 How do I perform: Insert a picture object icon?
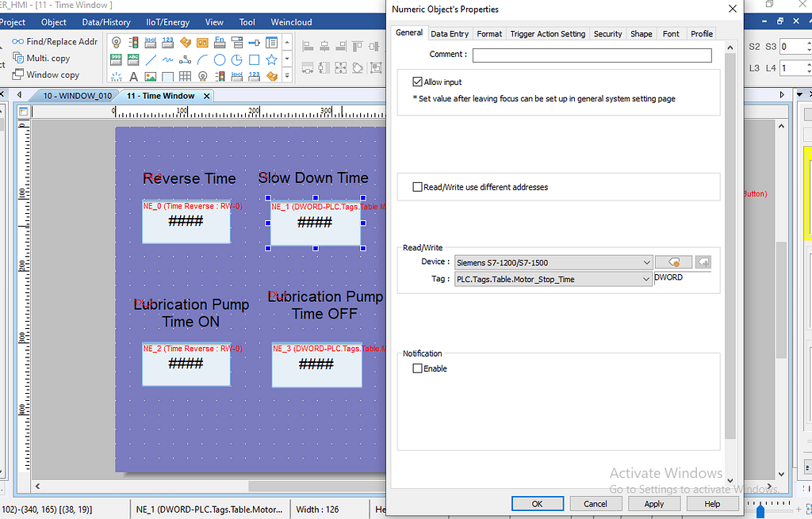151,77
